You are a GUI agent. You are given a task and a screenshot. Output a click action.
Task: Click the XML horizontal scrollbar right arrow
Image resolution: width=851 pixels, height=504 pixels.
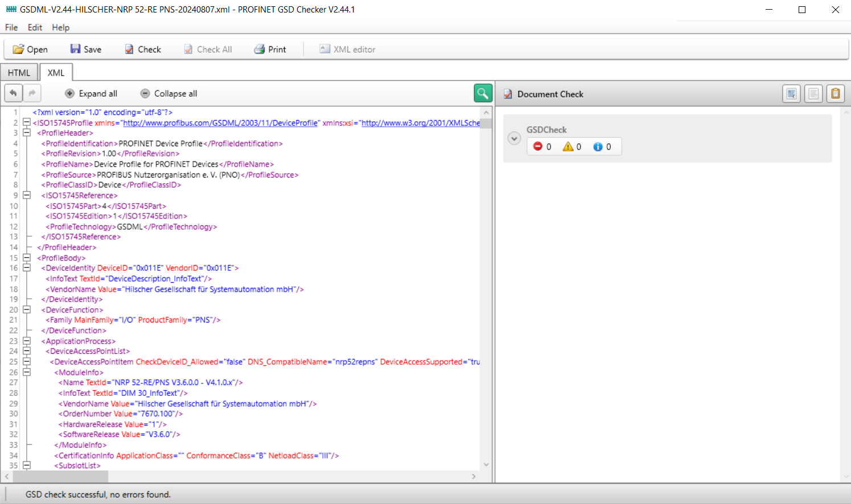click(x=474, y=477)
